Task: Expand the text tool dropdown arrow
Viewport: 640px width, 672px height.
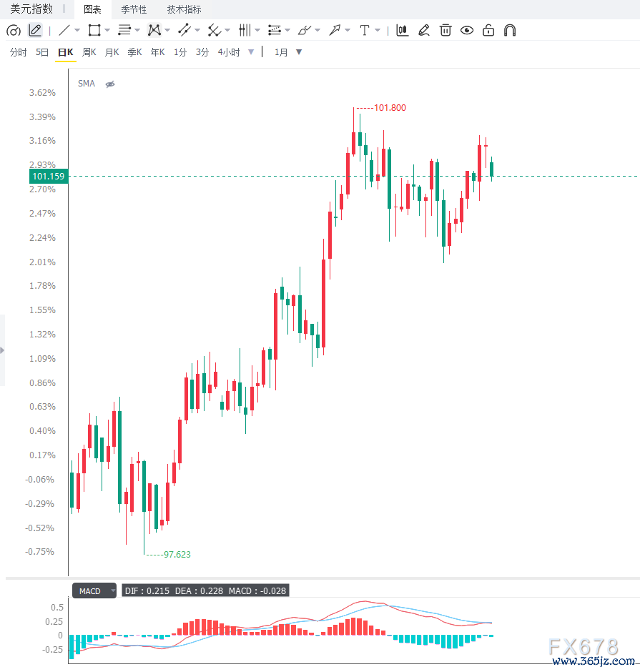Action: point(378,31)
